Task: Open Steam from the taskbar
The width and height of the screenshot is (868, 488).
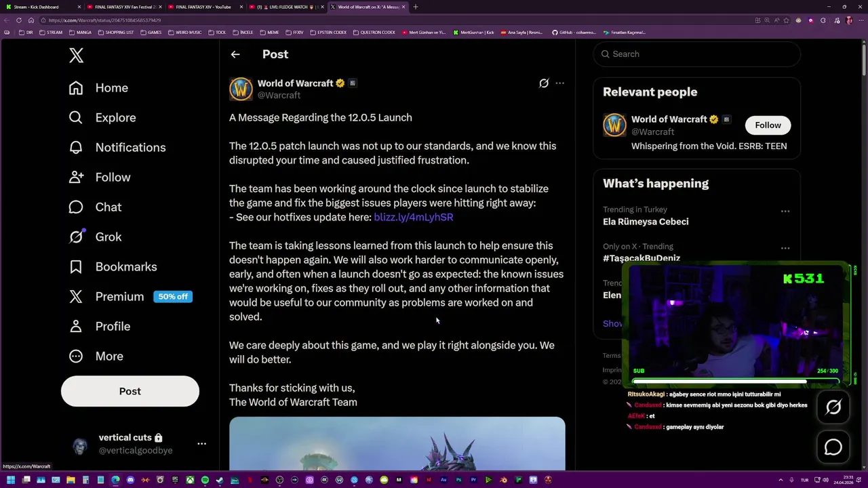Action: click(x=220, y=480)
